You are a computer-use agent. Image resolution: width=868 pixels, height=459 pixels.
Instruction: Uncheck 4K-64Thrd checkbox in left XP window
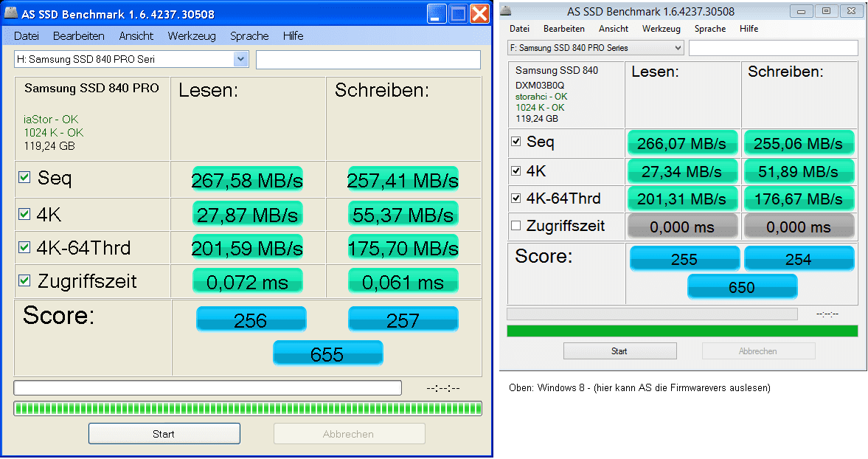(24, 247)
